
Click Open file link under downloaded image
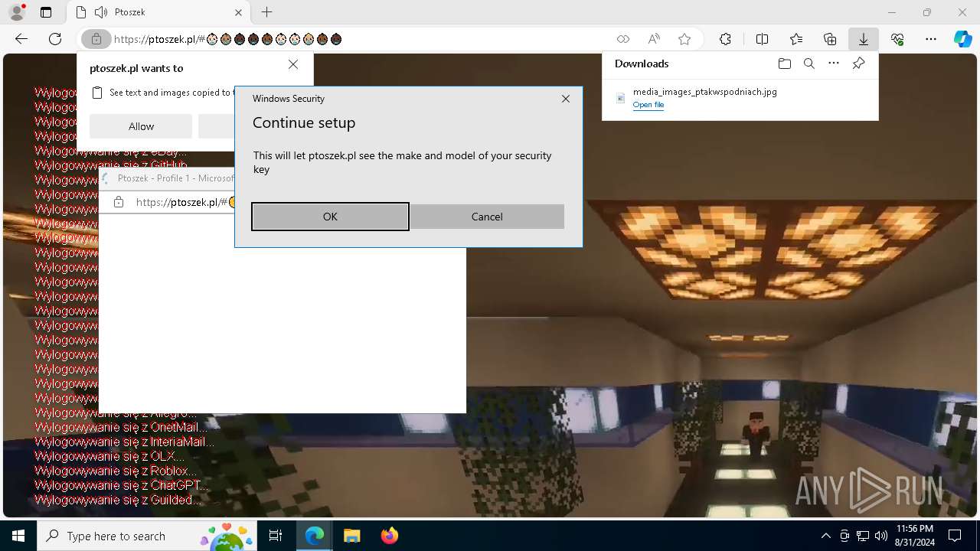[648, 105]
